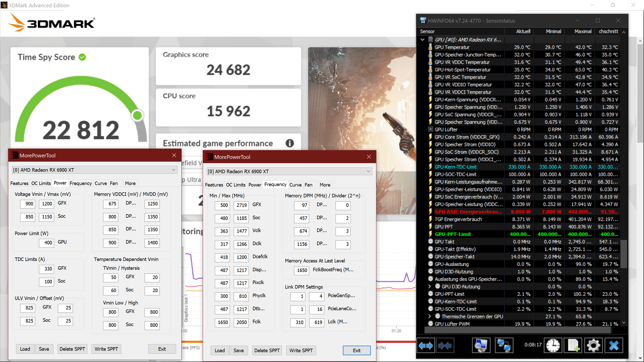Click TDC Limits GFX field 330
Viewport: 644px width, 362px height.
click(x=47, y=269)
